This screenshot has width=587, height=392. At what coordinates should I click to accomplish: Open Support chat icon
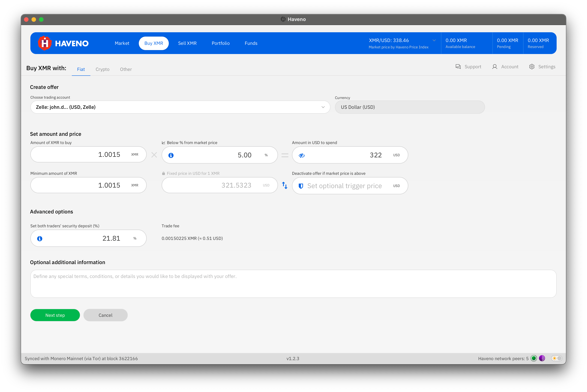pyautogui.click(x=458, y=67)
